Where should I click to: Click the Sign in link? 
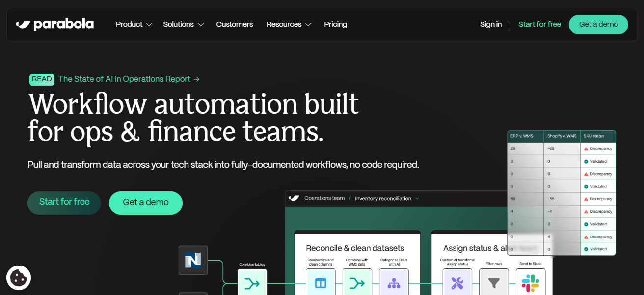491,24
